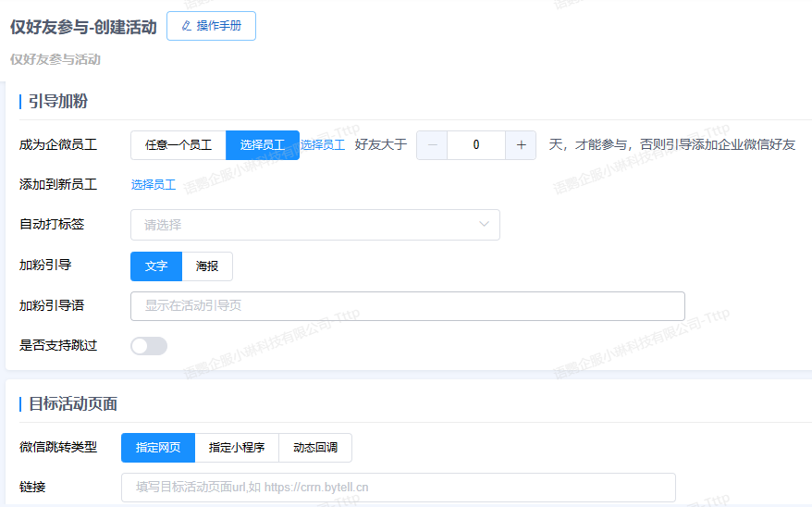
Task: Click the 引导加粉 section heading
Action: click(58, 102)
